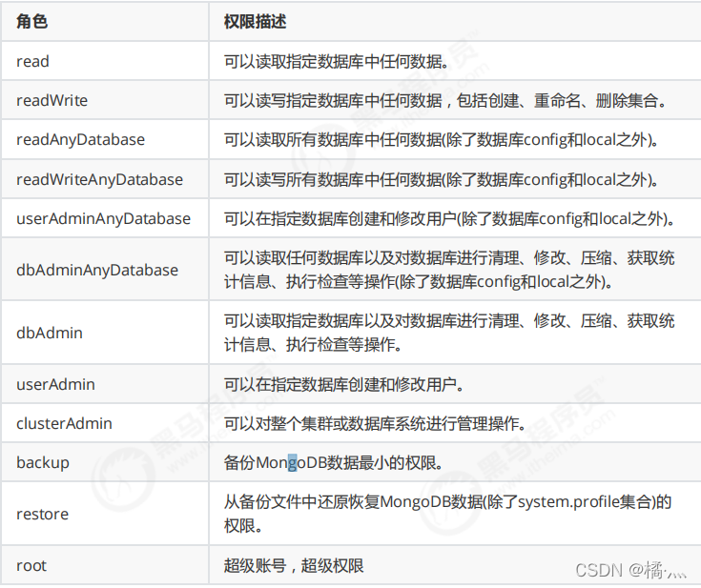This screenshot has height=588, width=701.
Task: Click dbAdmin description 可以读取指定数据库以及
Action: tap(449, 333)
